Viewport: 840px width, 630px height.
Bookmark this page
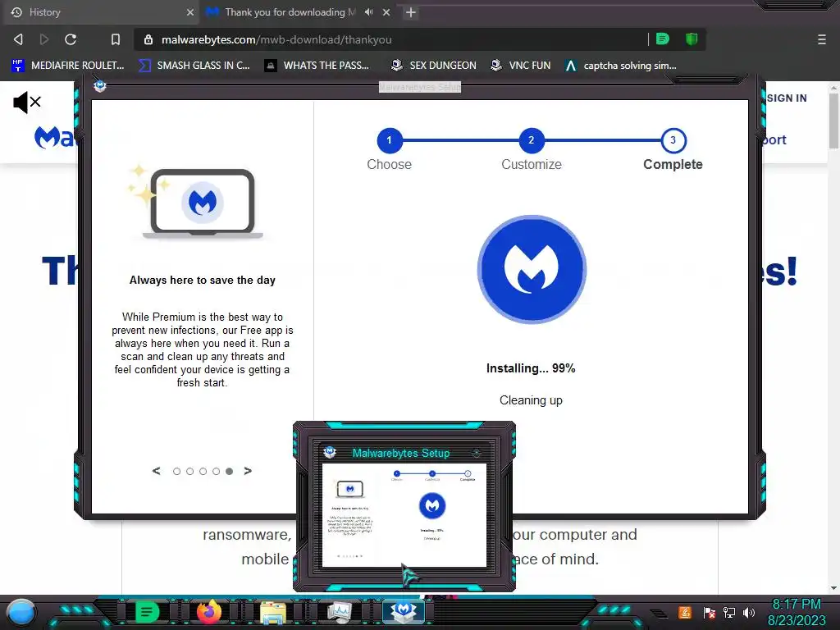click(115, 39)
